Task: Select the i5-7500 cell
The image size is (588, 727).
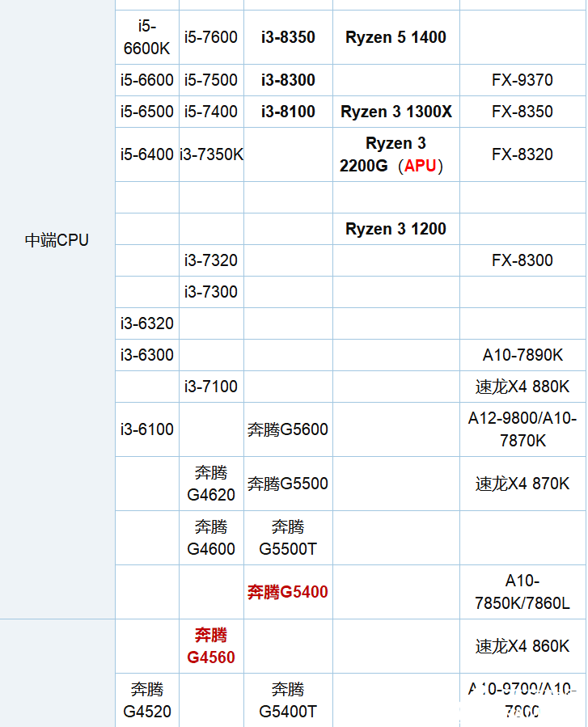Action: pyautogui.click(x=211, y=80)
